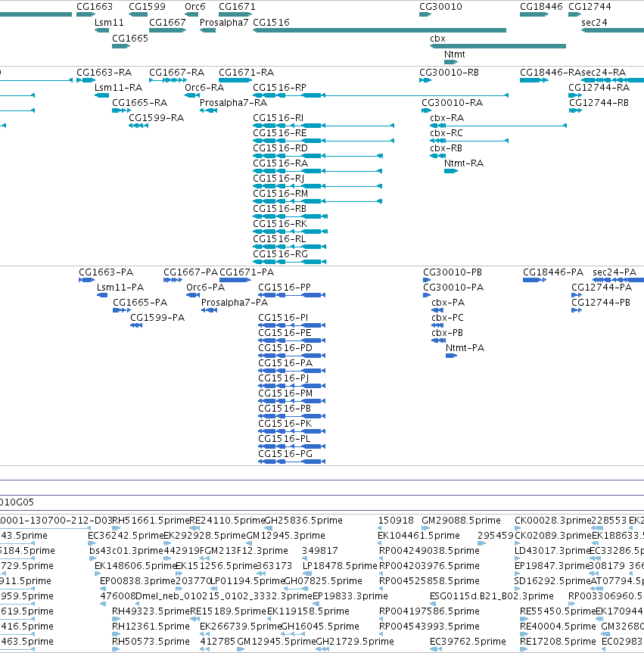The height and width of the screenshot is (653, 644).
Task: Select the Orc6 gene label
Action: [x=195, y=7]
